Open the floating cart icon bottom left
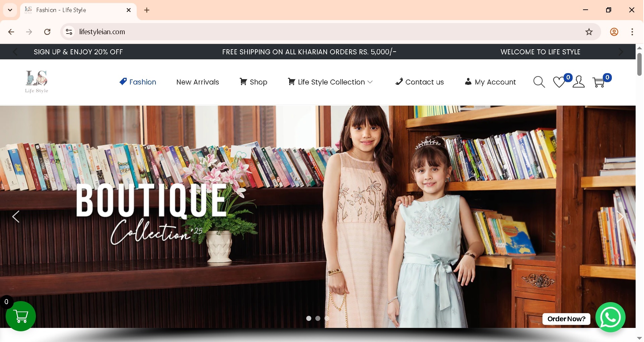644x342 pixels. click(20, 316)
